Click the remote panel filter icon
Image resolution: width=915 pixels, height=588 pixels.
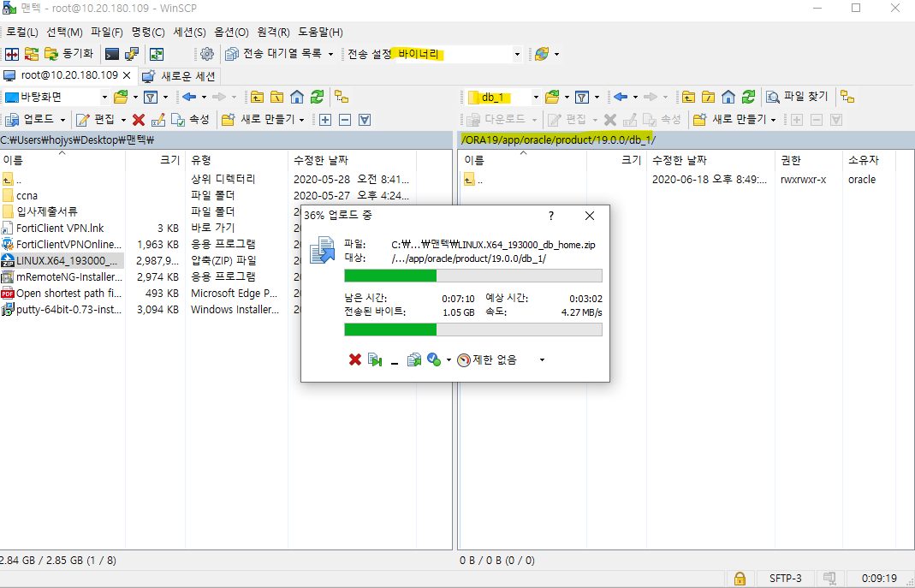click(x=582, y=97)
